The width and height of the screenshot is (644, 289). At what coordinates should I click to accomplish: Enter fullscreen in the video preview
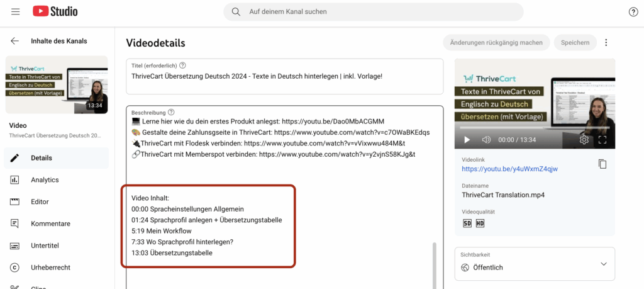pyautogui.click(x=602, y=140)
